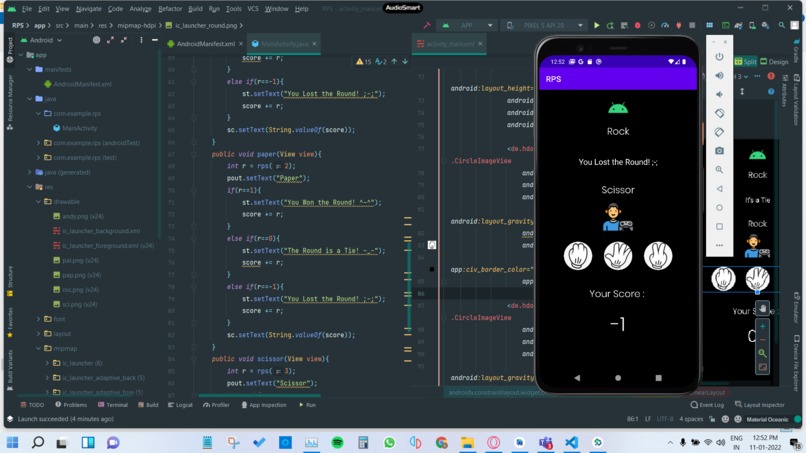Click emulator volume up icon

coord(719,76)
